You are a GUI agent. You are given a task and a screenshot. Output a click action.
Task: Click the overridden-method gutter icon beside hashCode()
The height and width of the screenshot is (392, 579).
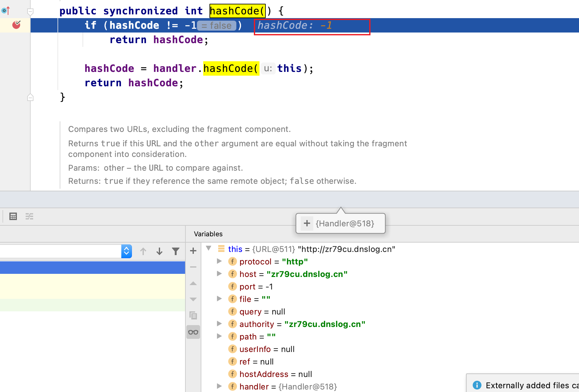tap(6, 11)
